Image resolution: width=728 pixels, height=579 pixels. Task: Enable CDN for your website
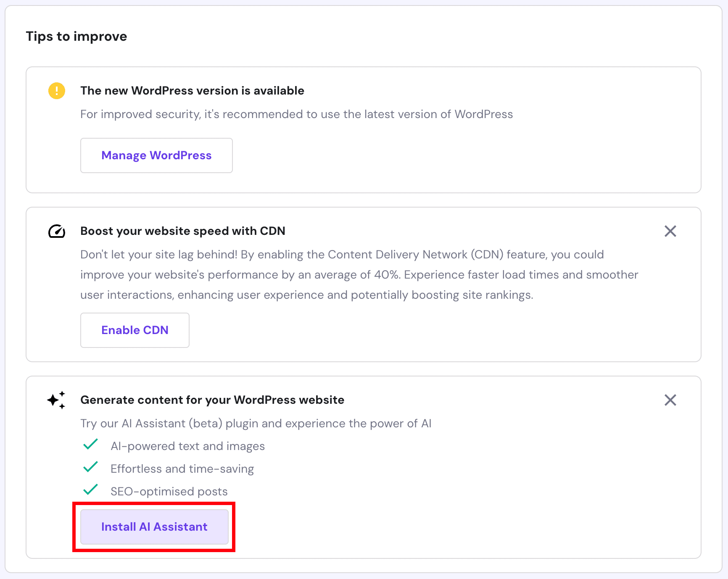coord(135,330)
